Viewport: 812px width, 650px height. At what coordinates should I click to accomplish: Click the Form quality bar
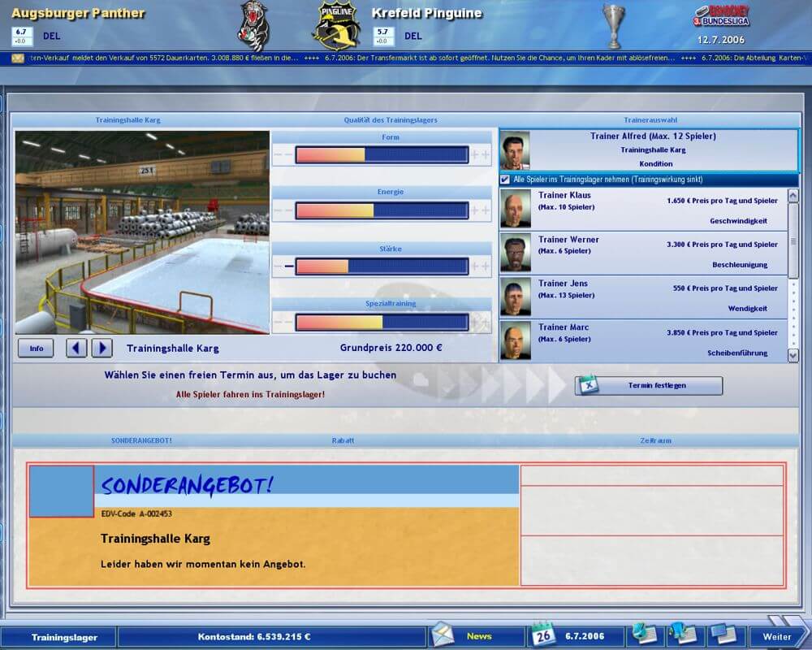[x=382, y=154]
